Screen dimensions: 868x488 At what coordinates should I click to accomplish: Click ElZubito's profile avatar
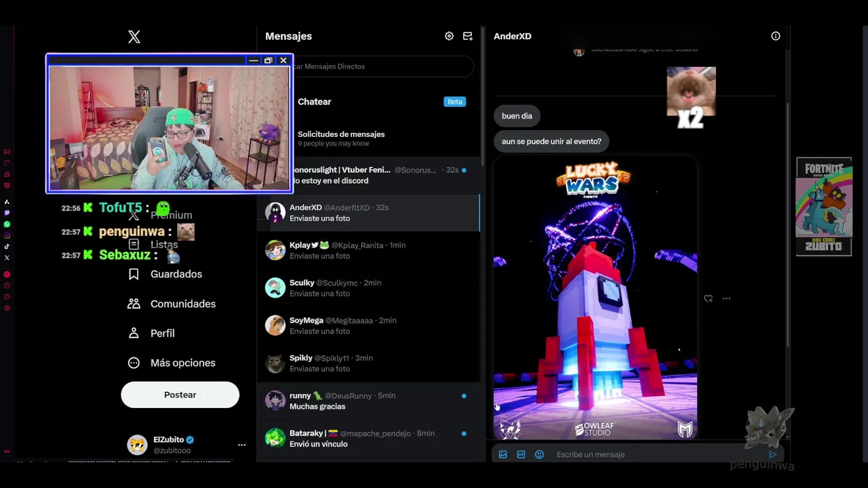pos(138,445)
